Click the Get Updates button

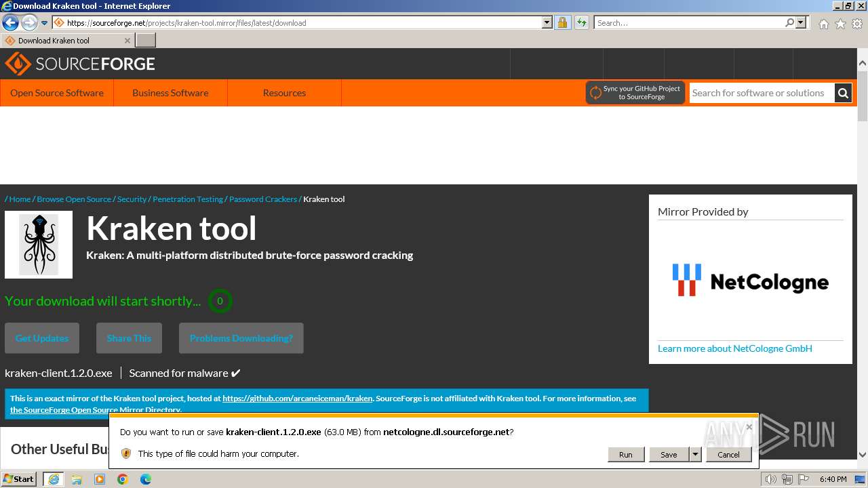(42, 338)
